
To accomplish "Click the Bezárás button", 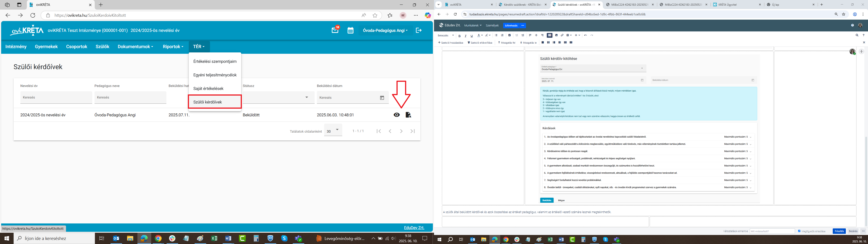I will click(853, 231).
